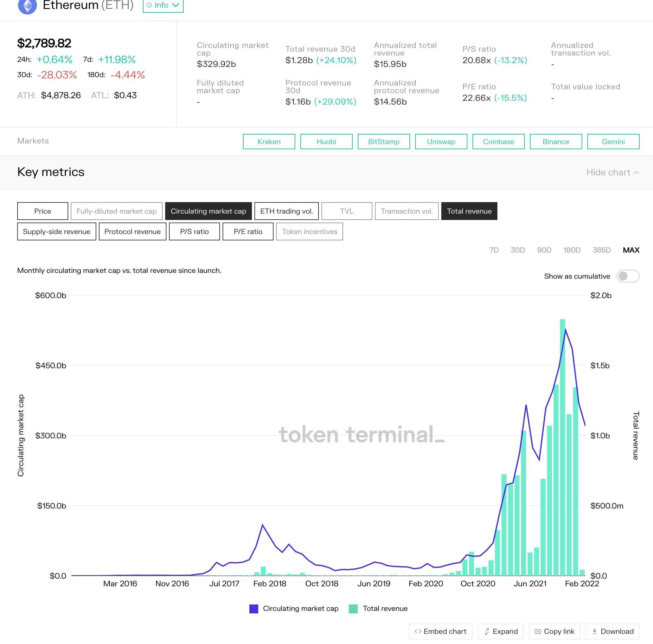Click the Download button

point(613,632)
